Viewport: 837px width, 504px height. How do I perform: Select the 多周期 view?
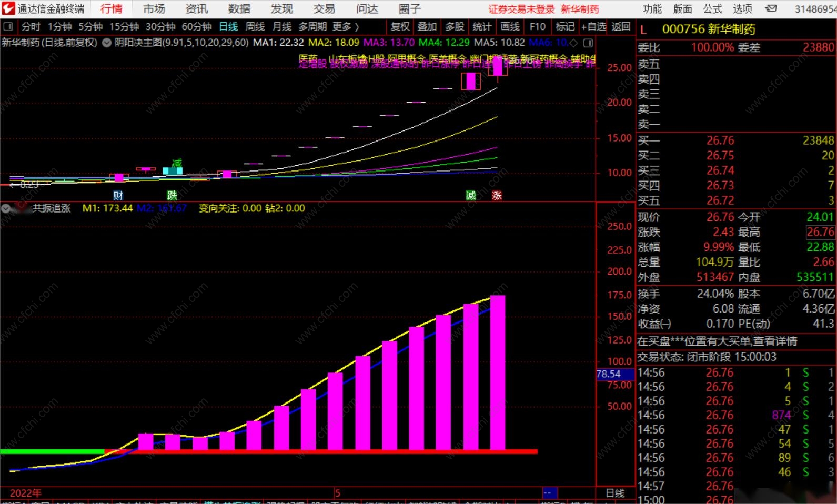tap(312, 27)
